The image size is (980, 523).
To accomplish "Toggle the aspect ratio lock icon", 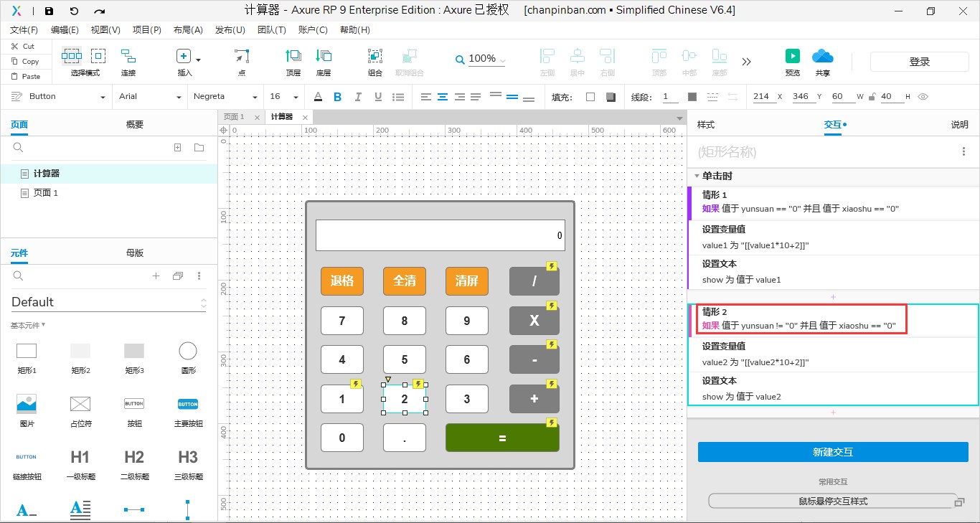I will 872,97.
